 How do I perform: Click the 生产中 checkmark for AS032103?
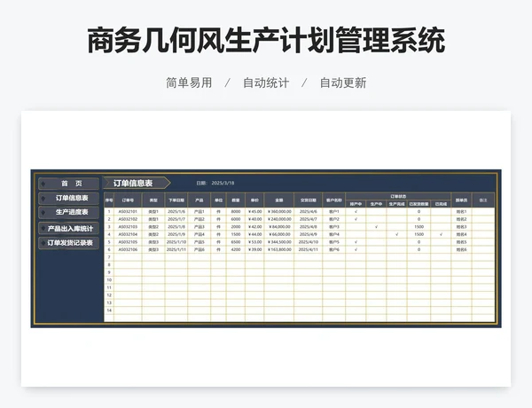point(376,227)
